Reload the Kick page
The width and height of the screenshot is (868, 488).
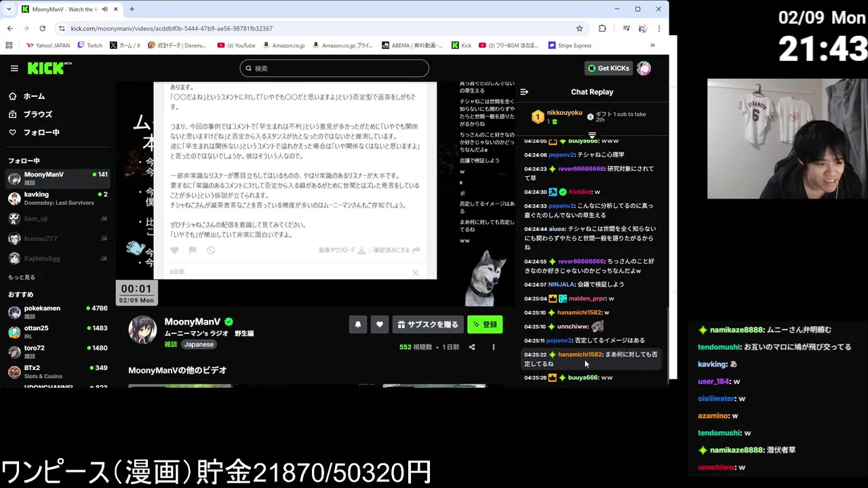[x=42, y=28]
